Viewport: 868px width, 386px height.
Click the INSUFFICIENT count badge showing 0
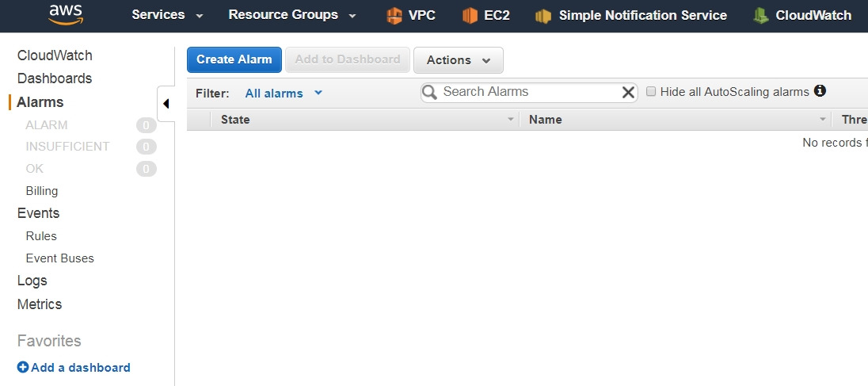pyautogui.click(x=147, y=147)
